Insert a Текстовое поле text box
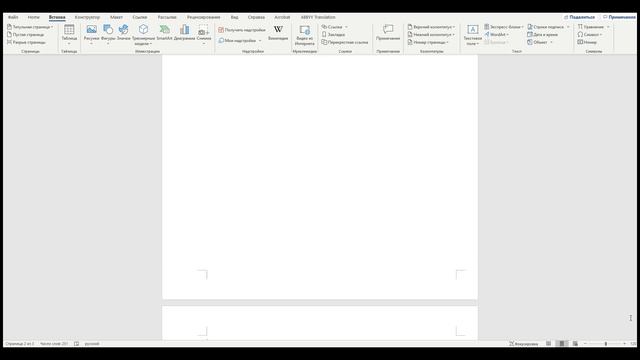640x360 pixels. point(473,35)
